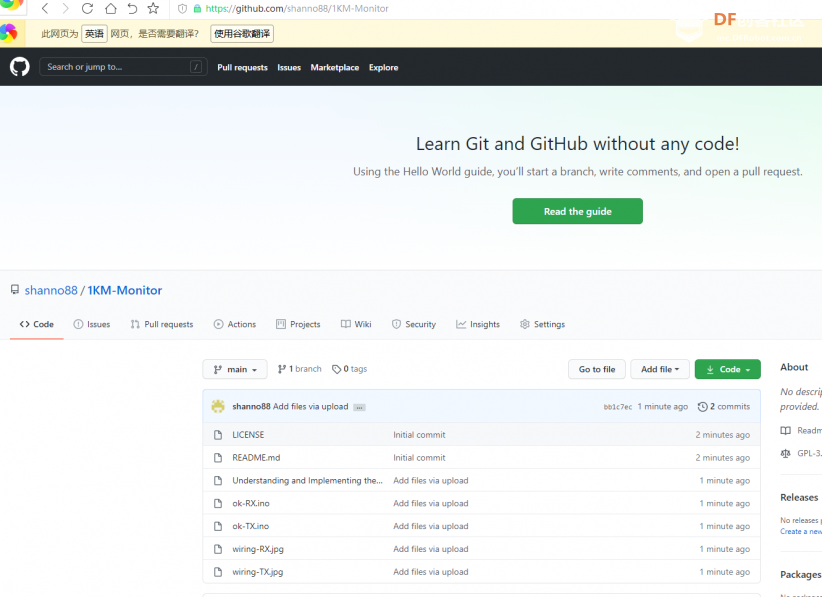822x597 pixels.
Task: Open the LICENSE file
Action: (248, 435)
